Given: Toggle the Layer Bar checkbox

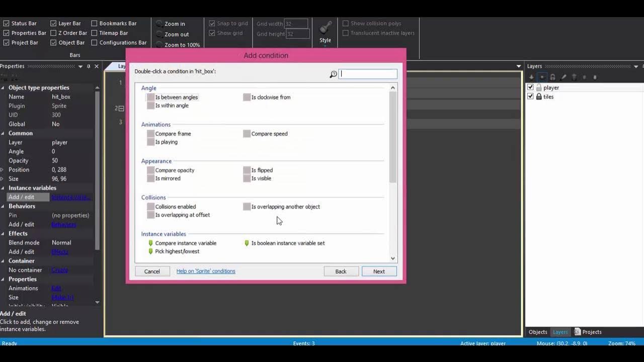Looking at the screenshot, I should tap(53, 23).
